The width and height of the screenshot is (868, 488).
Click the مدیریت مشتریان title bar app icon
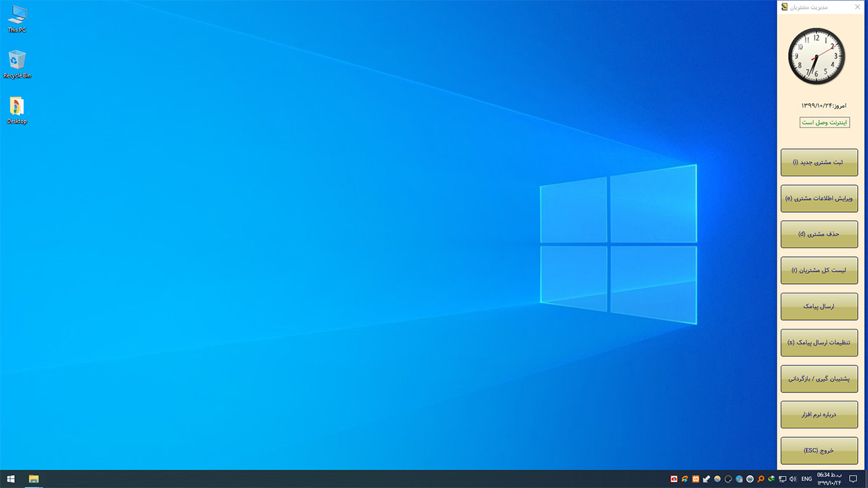[785, 7]
